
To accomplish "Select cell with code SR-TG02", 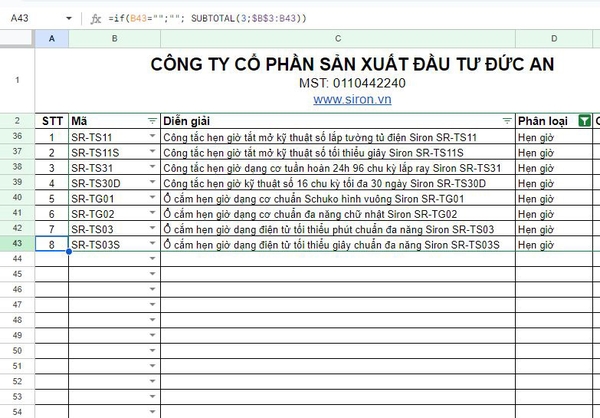I will 114,213.
